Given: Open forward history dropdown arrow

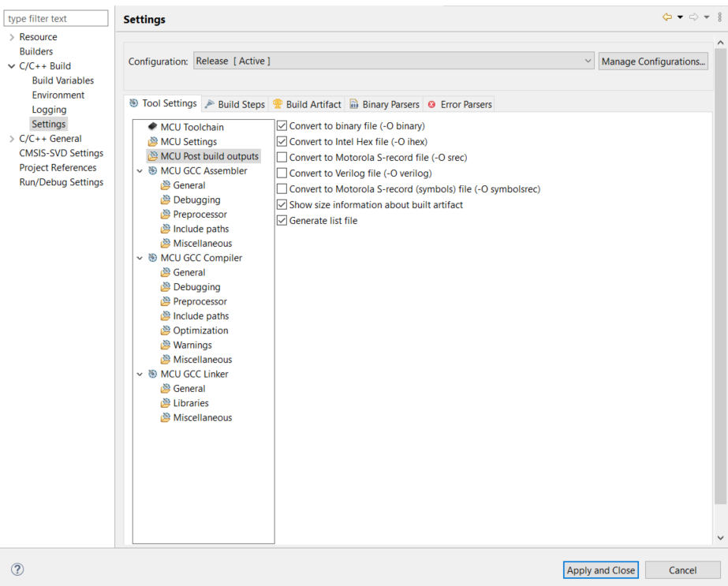Looking at the screenshot, I should click(x=707, y=17).
